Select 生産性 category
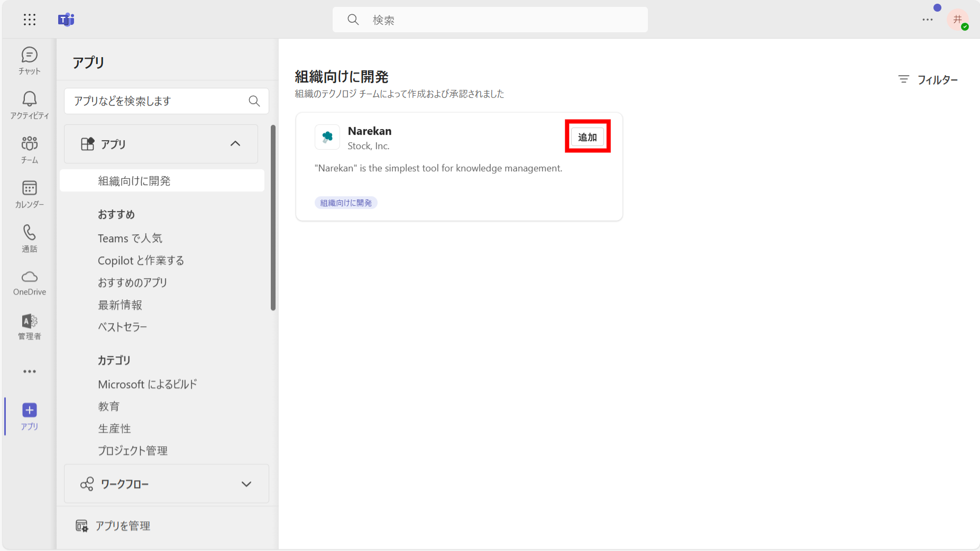Image resolution: width=980 pixels, height=551 pixels. click(x=114, y=428)
